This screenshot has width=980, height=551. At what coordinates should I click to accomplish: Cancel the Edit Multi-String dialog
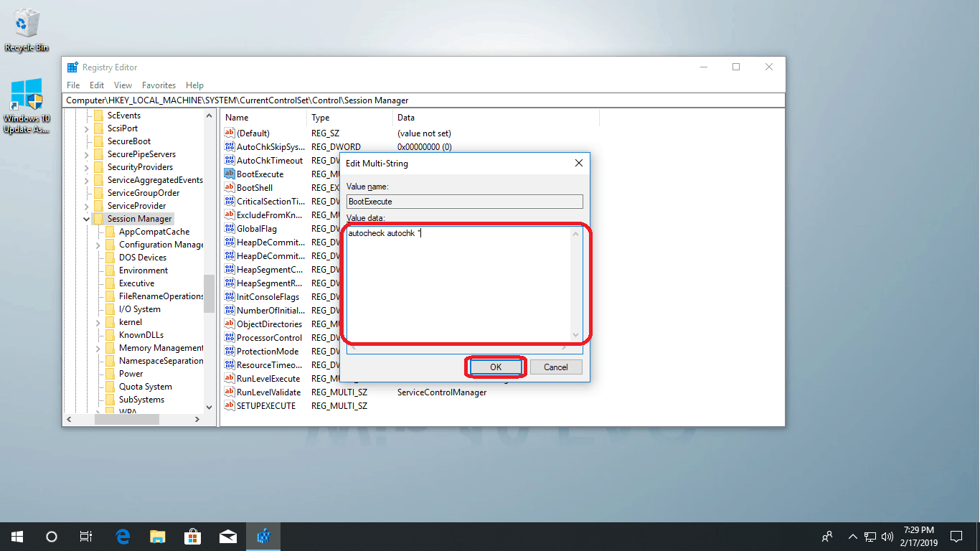[x=556, y=367]
